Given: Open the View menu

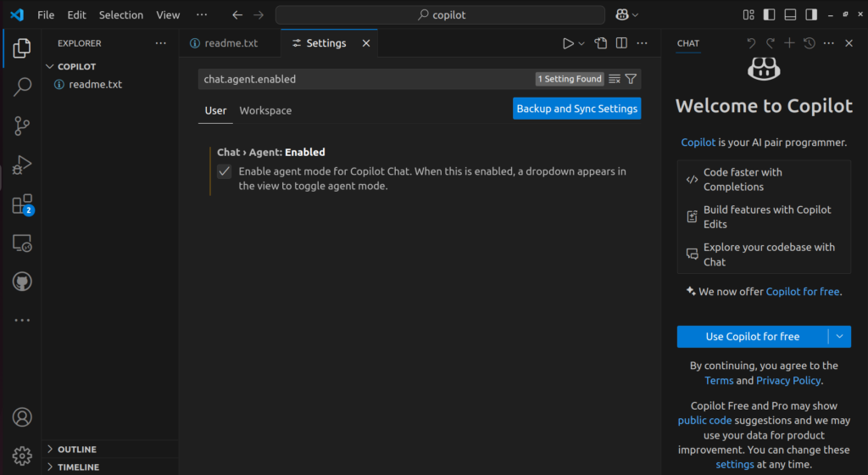Looking at the screenshot, I should (x=168, y=15).
